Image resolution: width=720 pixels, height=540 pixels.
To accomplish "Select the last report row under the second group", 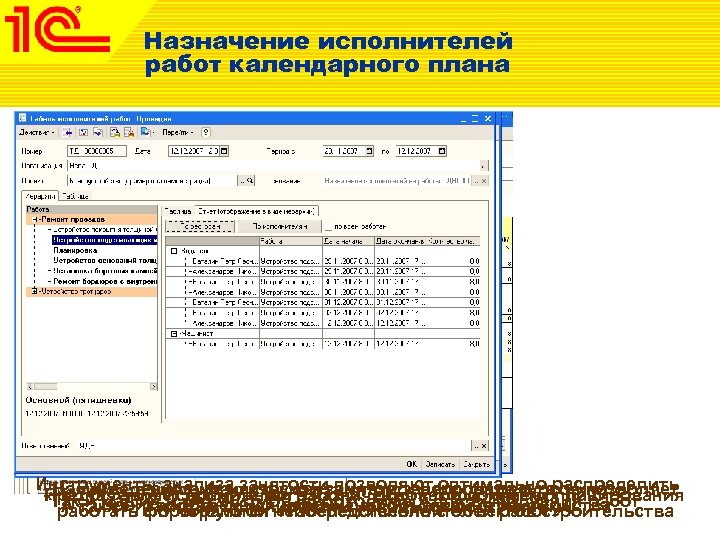I will click(x=323, y=344).
